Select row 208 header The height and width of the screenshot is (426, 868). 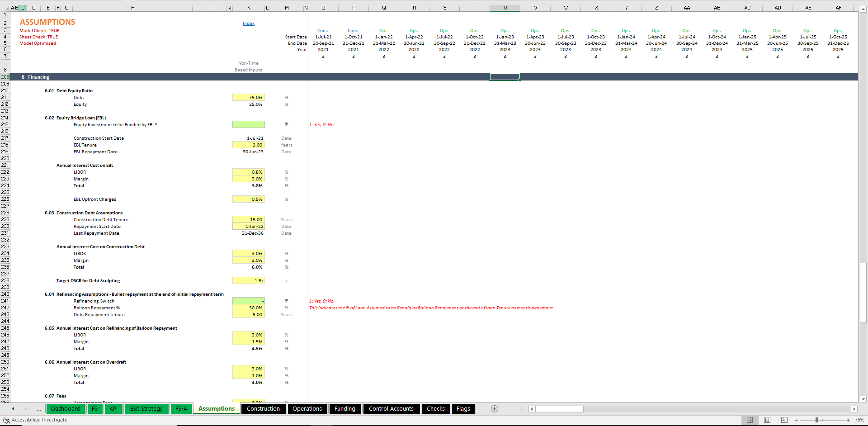5,77
